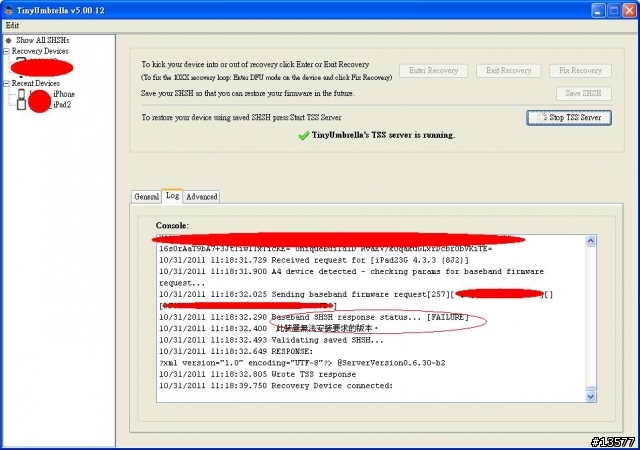Click console scrollbar down arrow
This screenshot has width=640, height=450.
(x=591, y=397)
